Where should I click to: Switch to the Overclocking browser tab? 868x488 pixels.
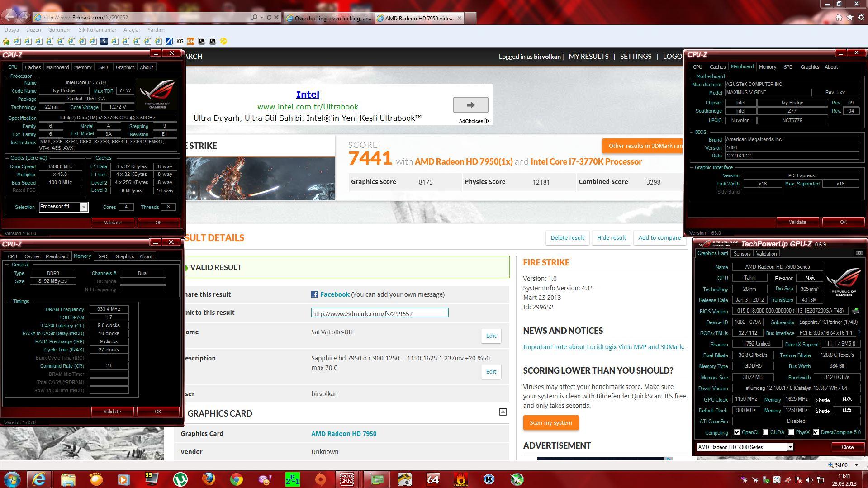(329, 18)
